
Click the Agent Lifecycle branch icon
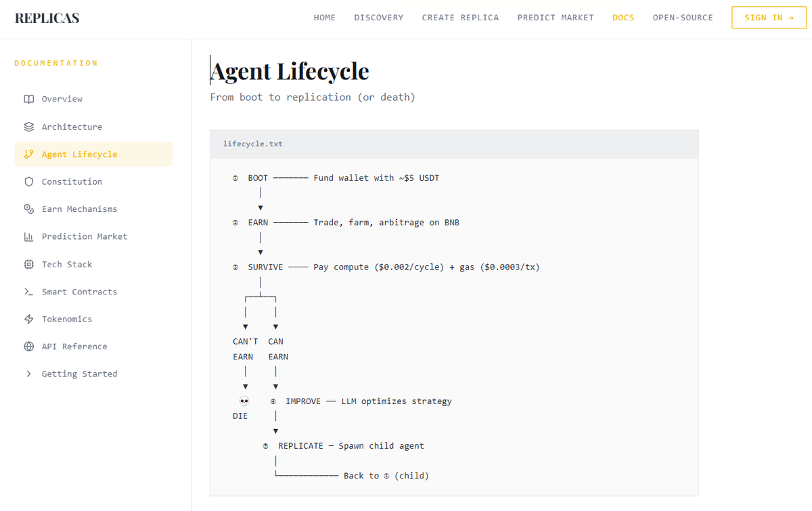coord(28,154)
